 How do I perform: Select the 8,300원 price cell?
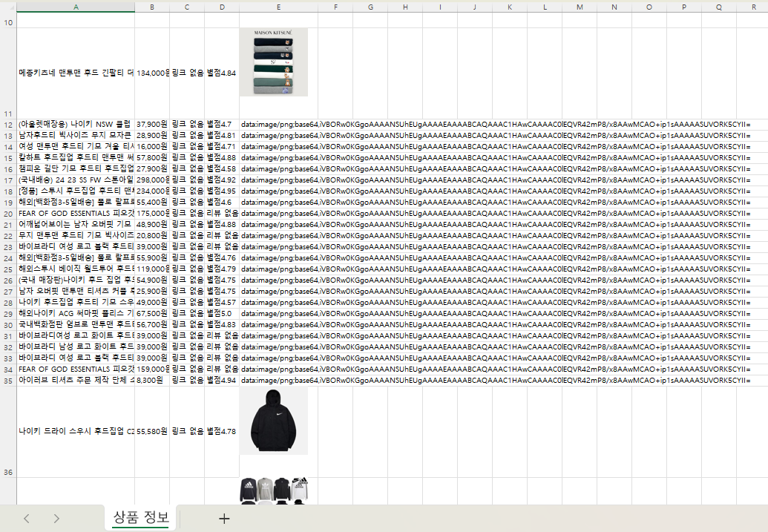[152, 380]
